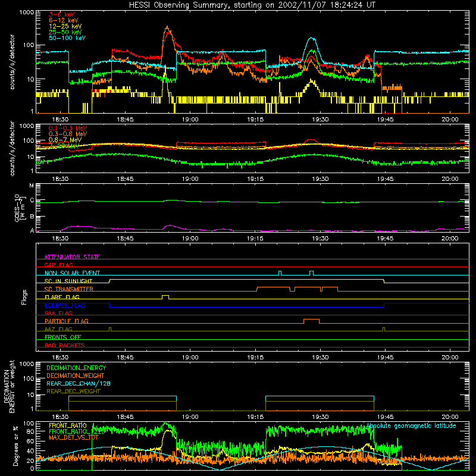Select the MAX_DET_VS_TOT legend label
This screenshot has height=476, width=476.
click(73, 437)
